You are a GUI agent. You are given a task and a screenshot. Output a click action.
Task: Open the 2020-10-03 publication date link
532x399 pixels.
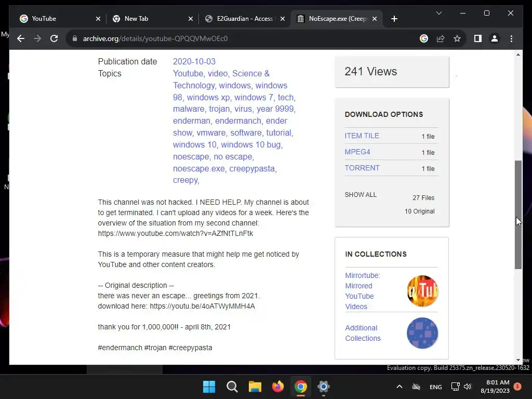tap(194, 61)
